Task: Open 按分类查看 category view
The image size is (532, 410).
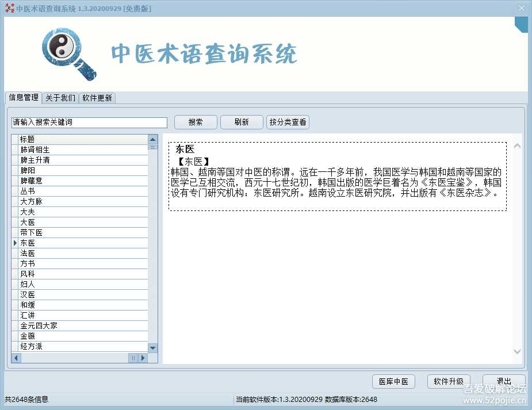Action: pos(288,122)
